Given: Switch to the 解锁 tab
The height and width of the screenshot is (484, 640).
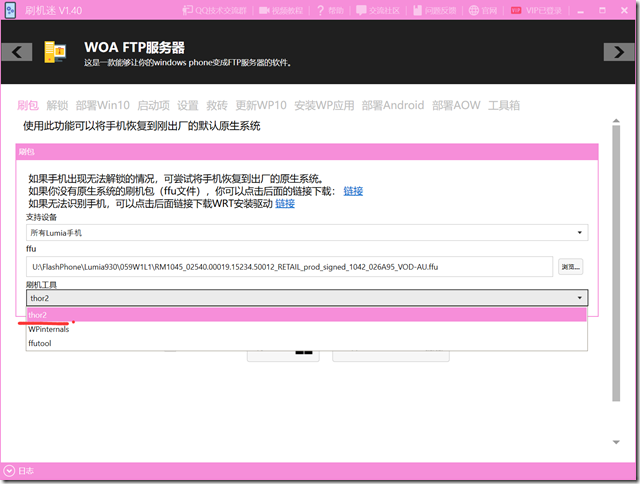Looking at the screenshot, I should pyautogui.click(x=56, y=105).
